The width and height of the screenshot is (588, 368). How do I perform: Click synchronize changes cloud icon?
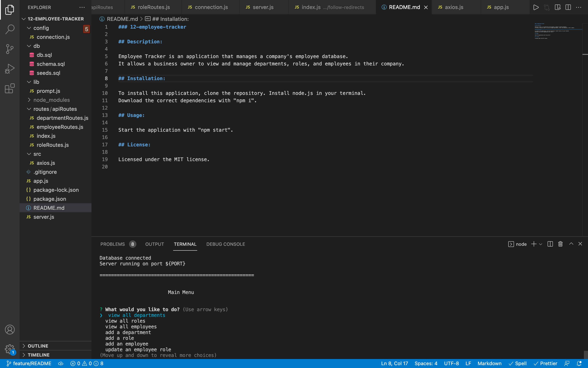61,363
